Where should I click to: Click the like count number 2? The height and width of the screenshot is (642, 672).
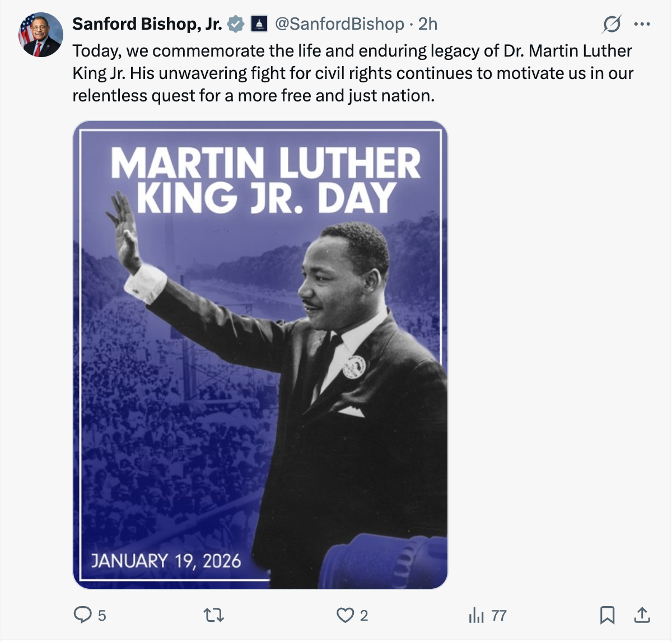[364, 616]
